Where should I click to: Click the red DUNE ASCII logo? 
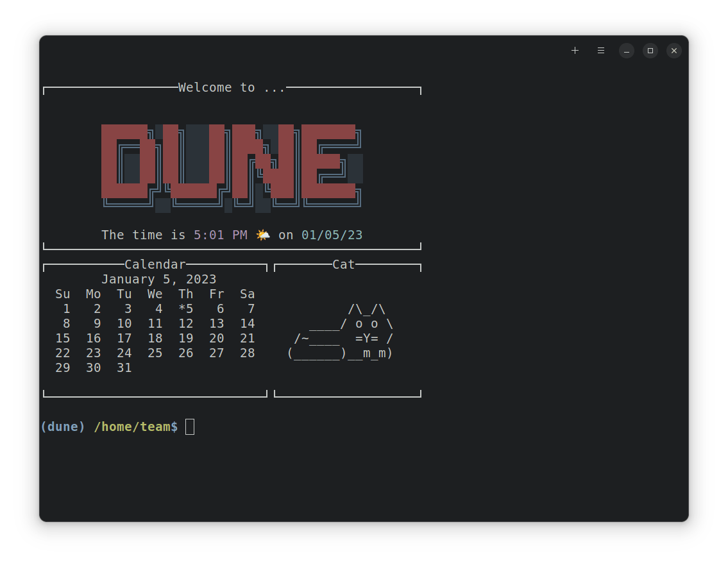[x=230, y=161]
